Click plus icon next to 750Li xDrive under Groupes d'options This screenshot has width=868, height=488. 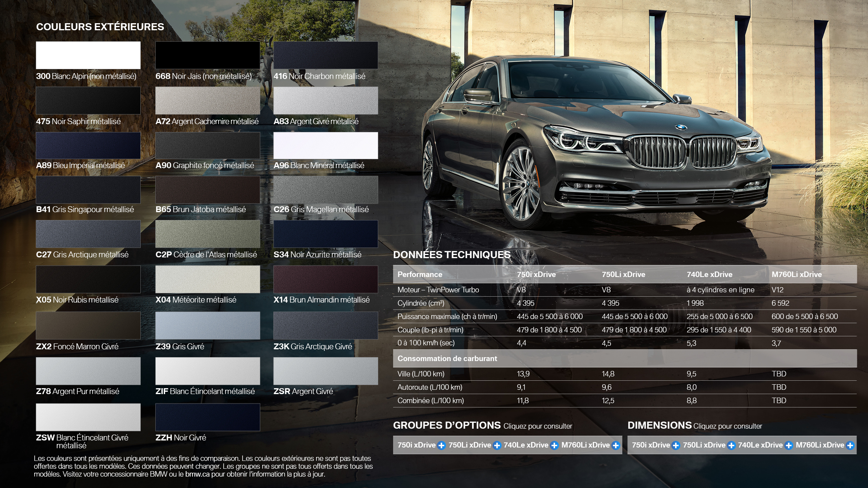497,445
